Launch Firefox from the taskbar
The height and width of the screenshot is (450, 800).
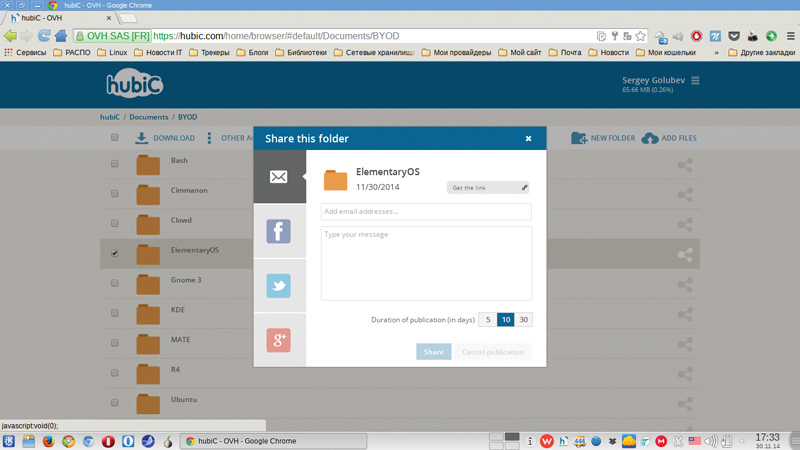[x=48, y=441]
